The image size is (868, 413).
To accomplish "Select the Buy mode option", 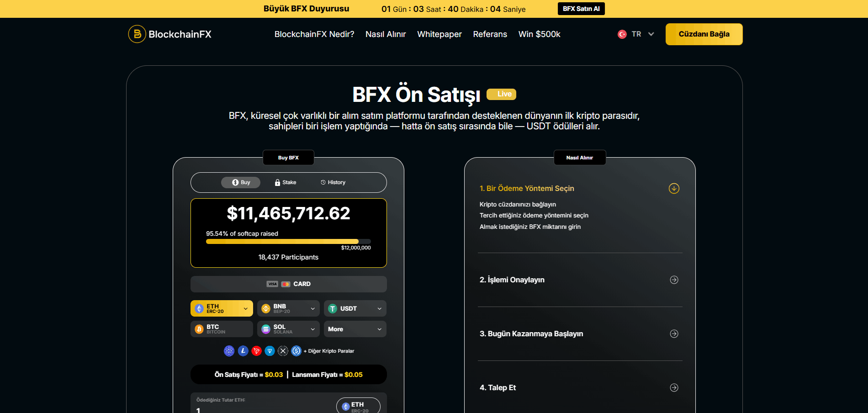I will tap(241, 182).
